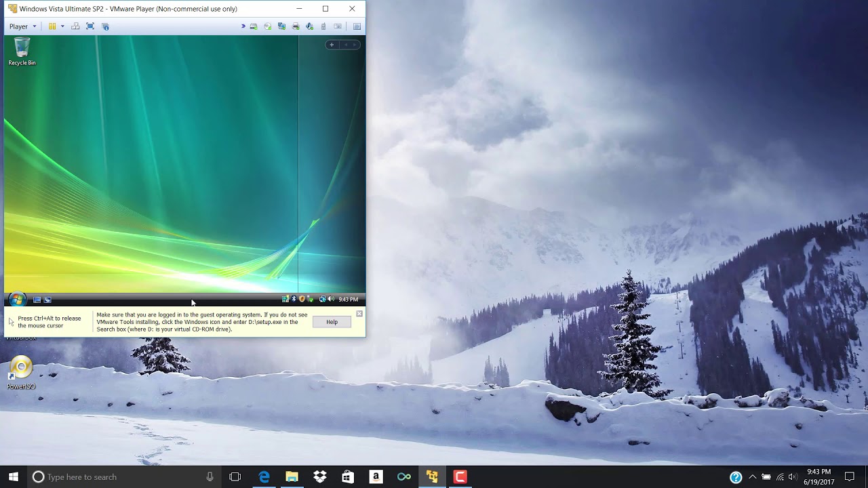Image resolution: width=868 pixels, height=488 pixels.
Task: Click the Windows 10 clock and date 6/19/2017
Action: (x=819, y=477)
